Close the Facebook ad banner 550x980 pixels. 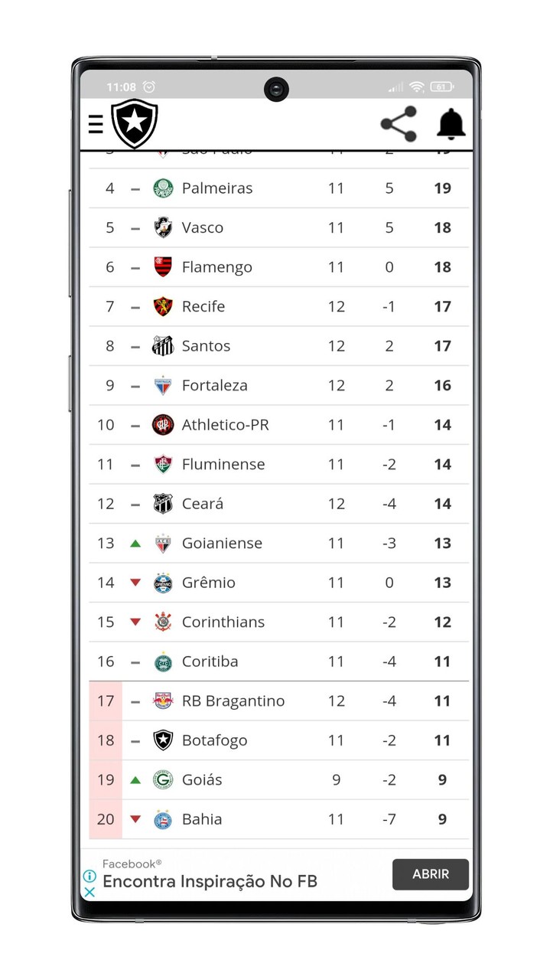click(x=89, y=892)
